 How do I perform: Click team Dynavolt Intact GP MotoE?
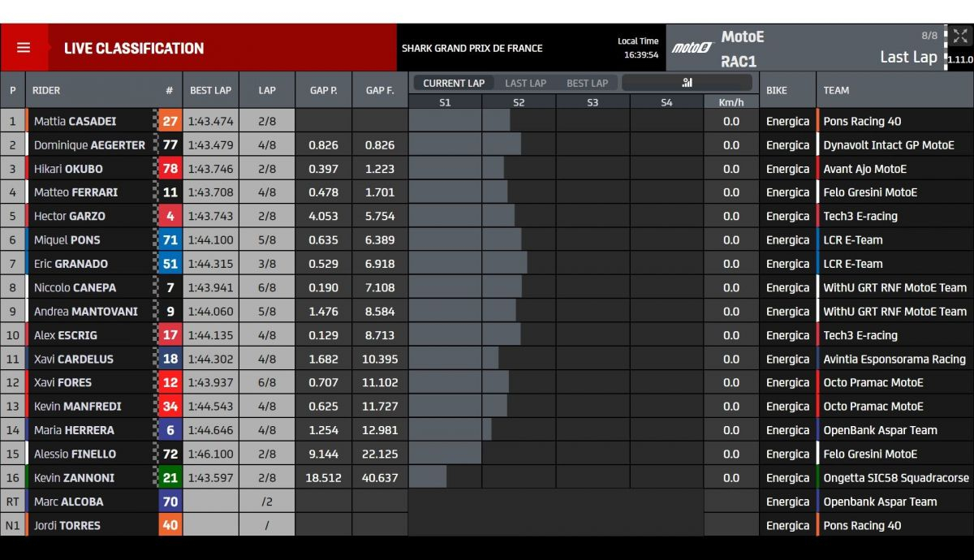coord(889,145)
